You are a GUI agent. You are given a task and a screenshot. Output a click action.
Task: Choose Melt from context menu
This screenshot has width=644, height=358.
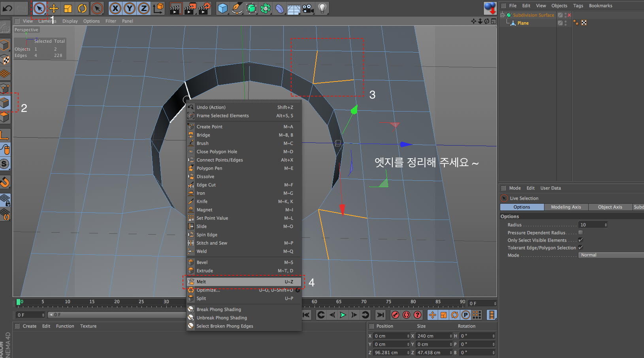[x=244, y=282]
